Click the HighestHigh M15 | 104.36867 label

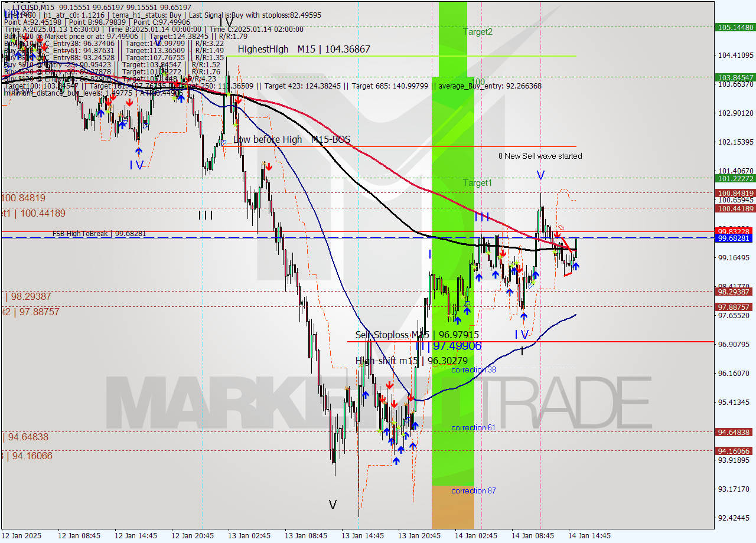pos(304,50)
